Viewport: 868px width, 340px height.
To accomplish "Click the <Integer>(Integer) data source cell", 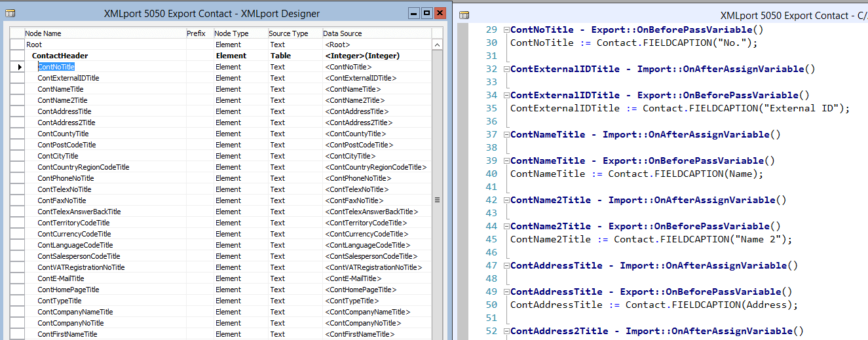I will (377, 56).
